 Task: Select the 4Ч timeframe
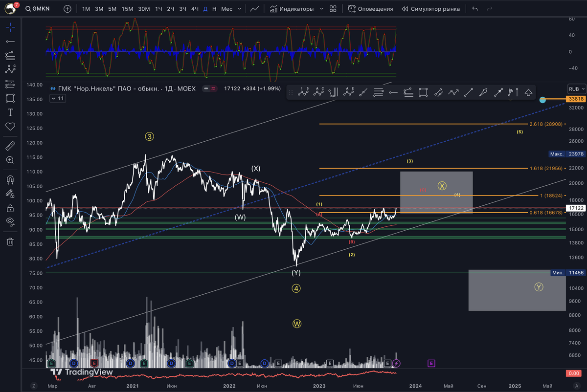tap(195, 9)
